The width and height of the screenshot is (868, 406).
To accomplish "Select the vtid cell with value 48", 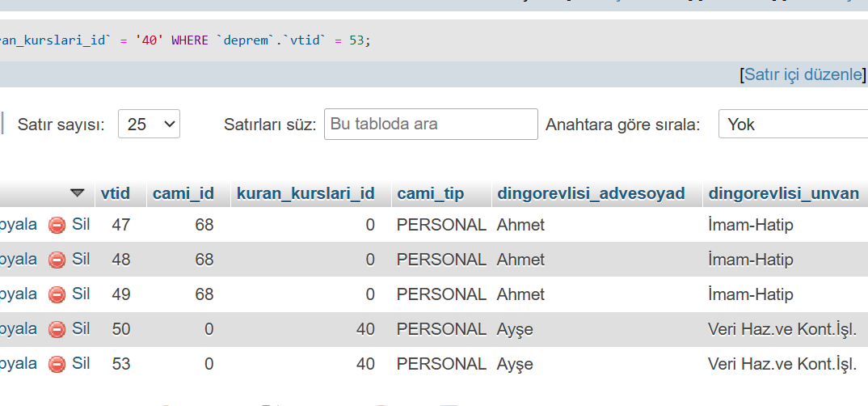I will [x=120, y=260].
